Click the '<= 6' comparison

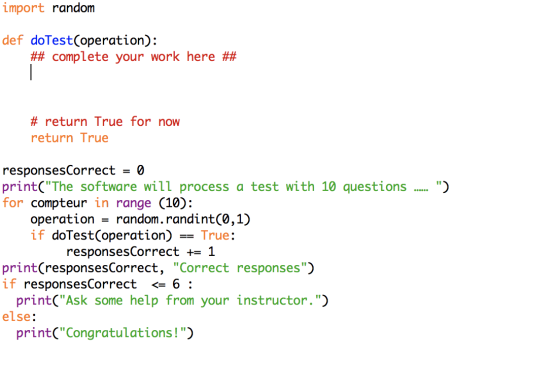(165, 284)
